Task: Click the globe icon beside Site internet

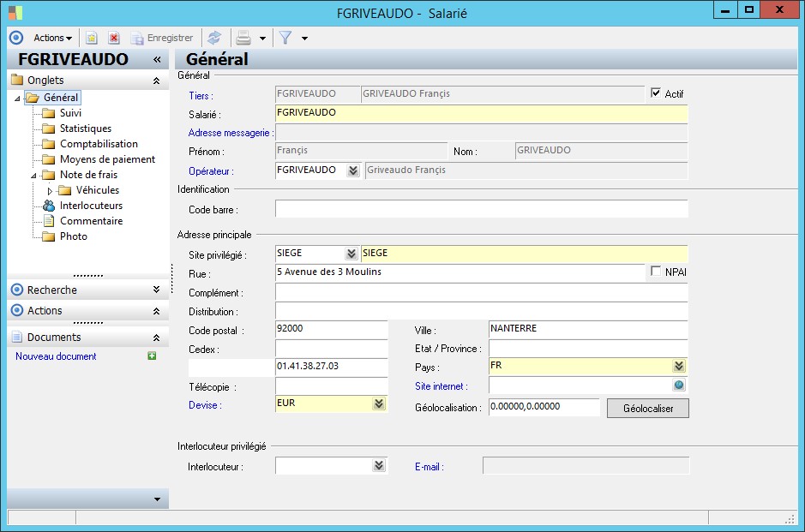Action: (679, 386)
